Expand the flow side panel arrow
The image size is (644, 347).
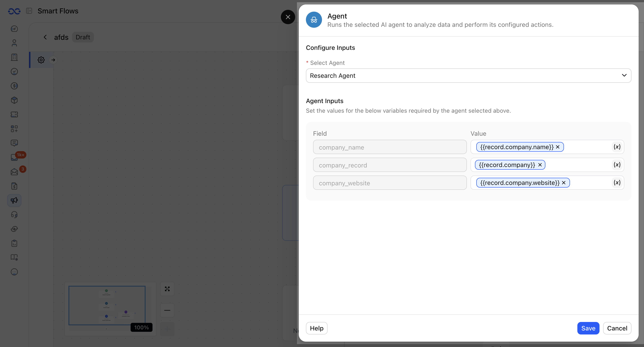53,60
